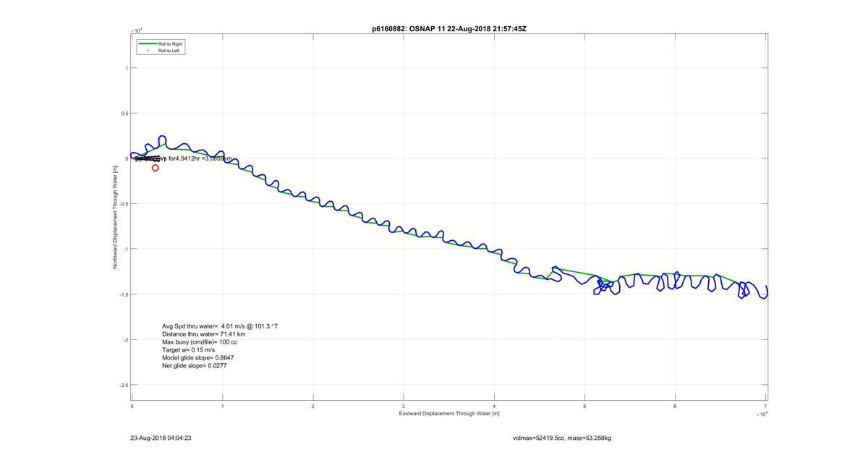Viewport: 868px width, 450px height.
Task: Click the red circle marker near the origin
Action: tap(156, 168)
